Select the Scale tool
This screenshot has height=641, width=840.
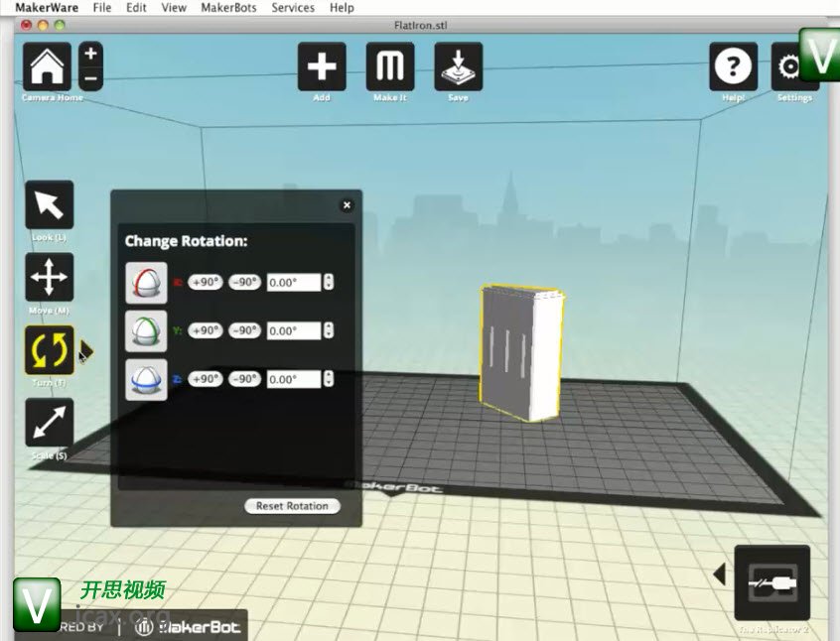[49, 423]
